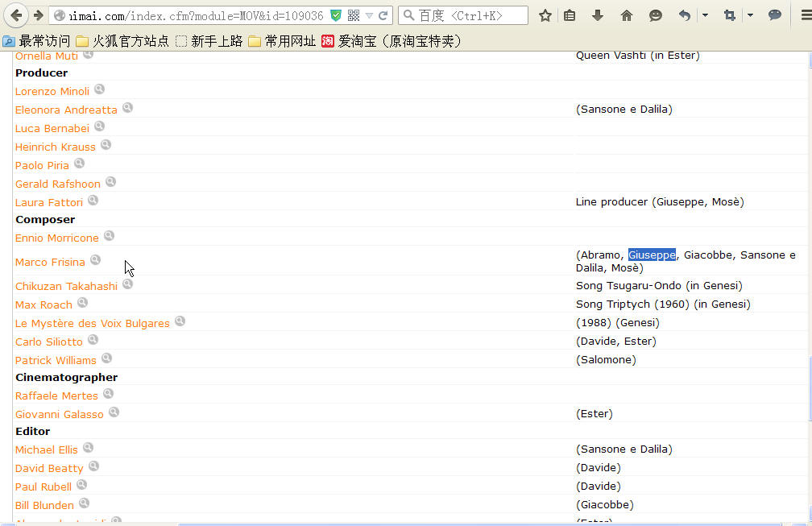Screen dimensions: 812x526
Task: Click search icon next to Ennio Morricone
Action: (109, 236)
